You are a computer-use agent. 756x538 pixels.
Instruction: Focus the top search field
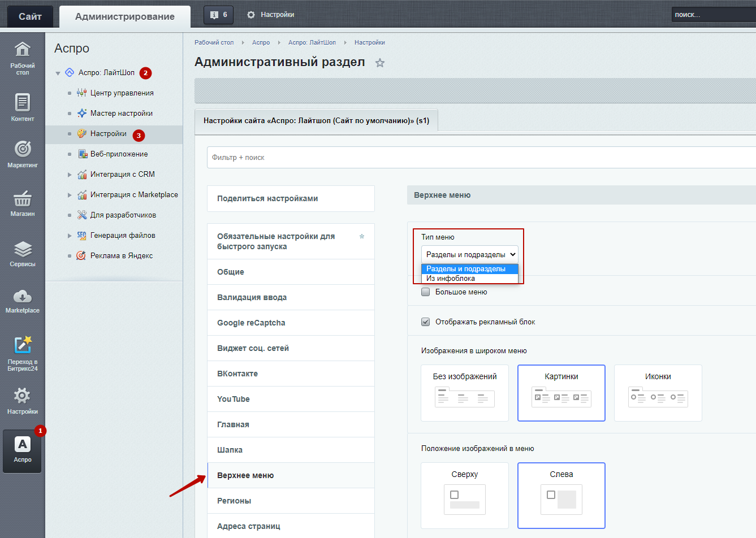(714, 15)
